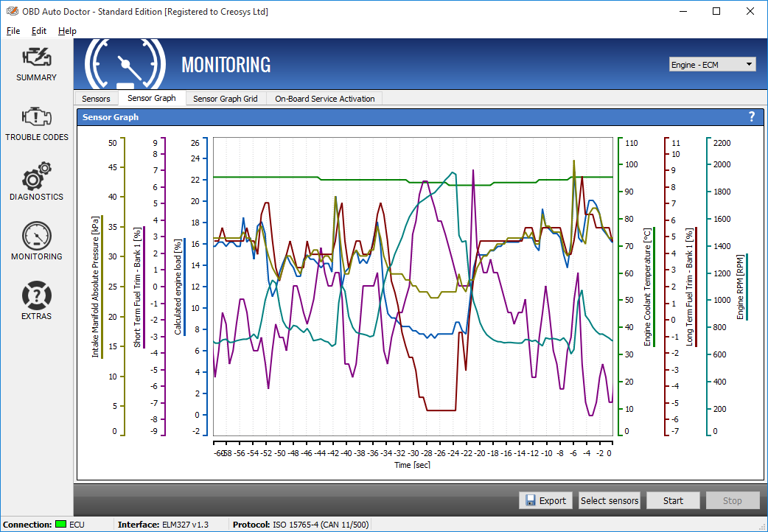Click the Start monitoring button
This screenshot has height=532, width=768.
[673, 500]
